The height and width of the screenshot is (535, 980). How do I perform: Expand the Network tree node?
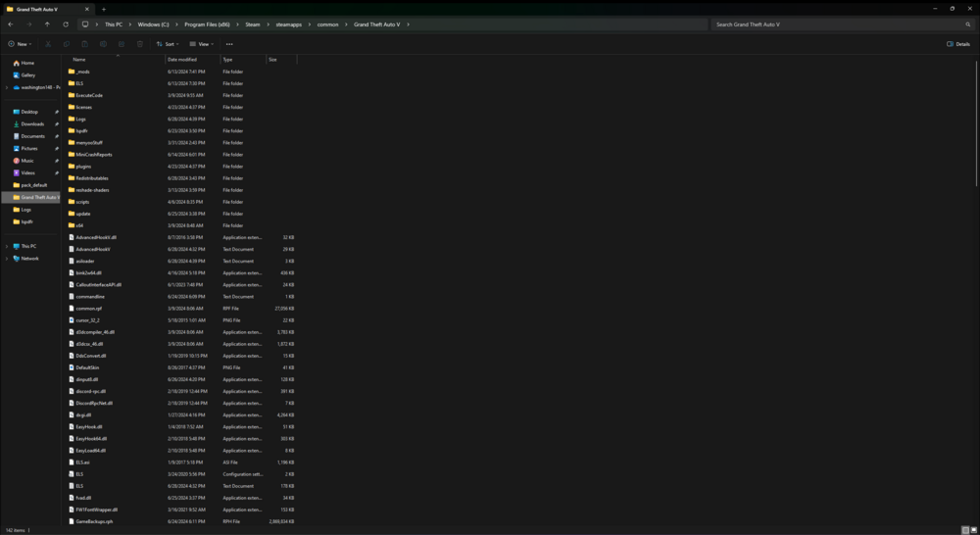[7, 259]
